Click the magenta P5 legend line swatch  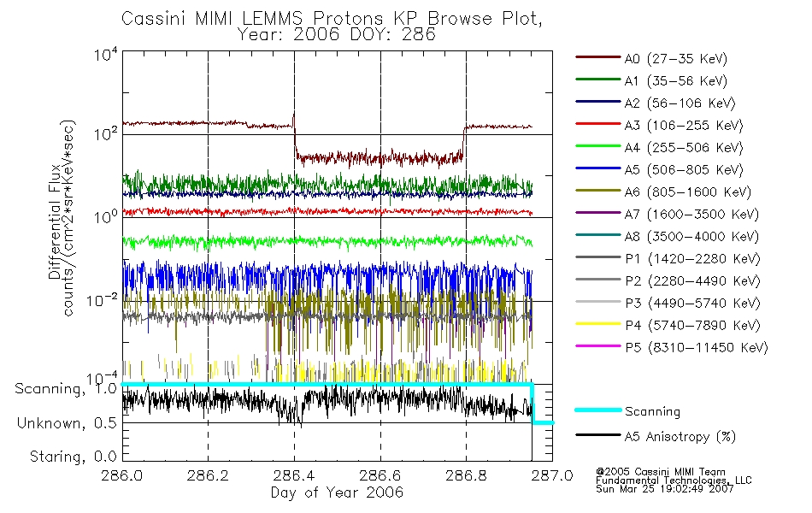598,345
